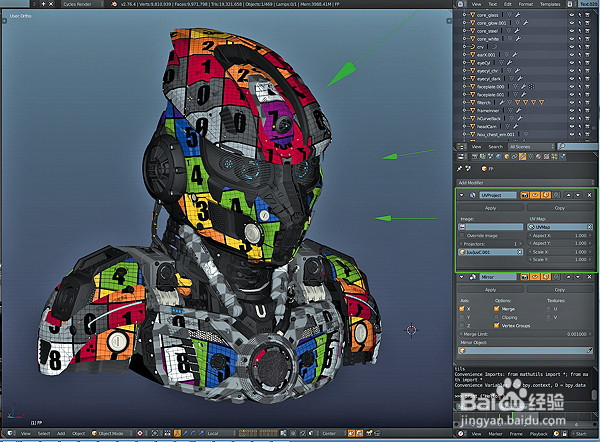The width and height of the screenshot is (600, 442).
Task: Apply the UVProject modifier
Action: (x=491, y=208)
